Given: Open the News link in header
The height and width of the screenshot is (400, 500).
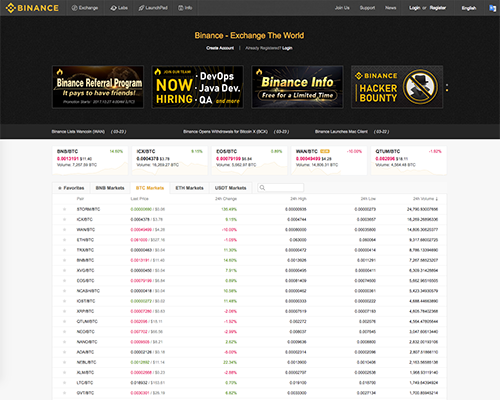Looking at the screenshot, I should click(391, 8).
